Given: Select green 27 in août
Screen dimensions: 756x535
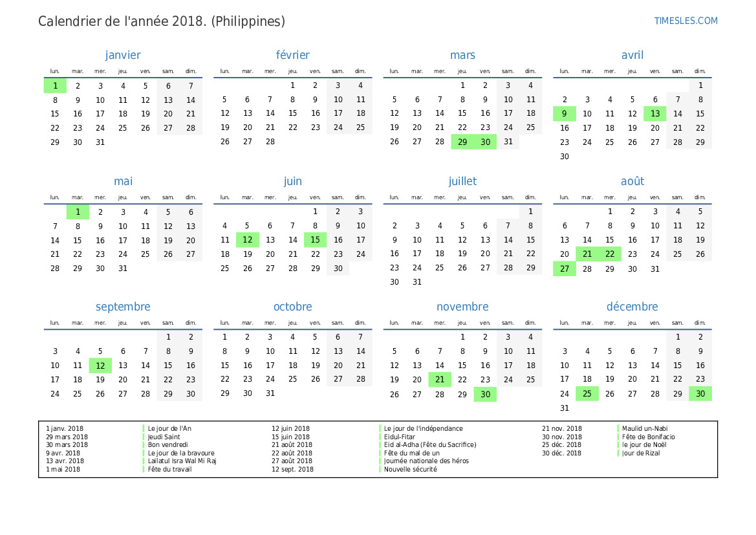Looking at the screenshot, I should click(x=564, y=269).
